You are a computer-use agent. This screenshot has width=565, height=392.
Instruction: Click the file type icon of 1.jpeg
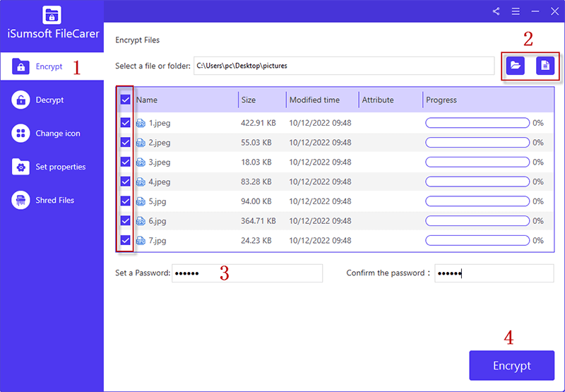point(141,123)
